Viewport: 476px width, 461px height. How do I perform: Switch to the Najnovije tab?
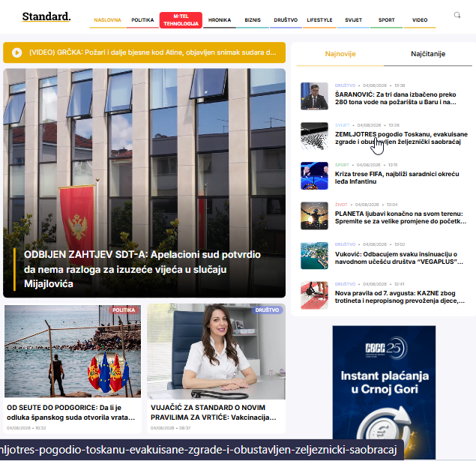pos(340,54)
